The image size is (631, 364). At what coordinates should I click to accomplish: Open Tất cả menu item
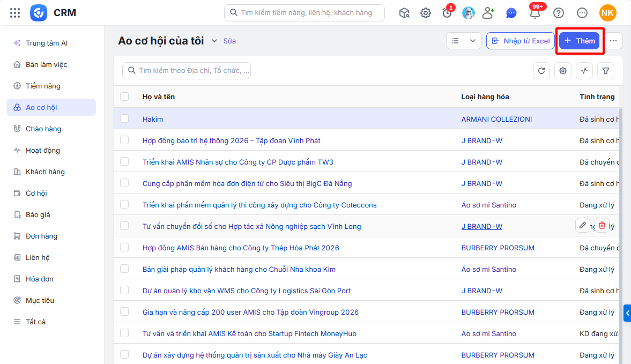click(x=51, y=322)
